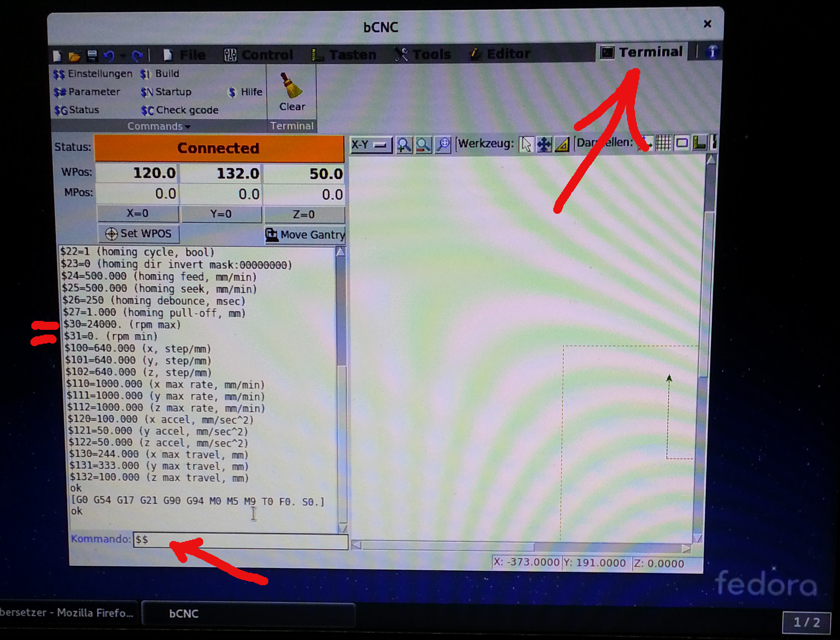Select the Terminal ribbon tab

642,52
